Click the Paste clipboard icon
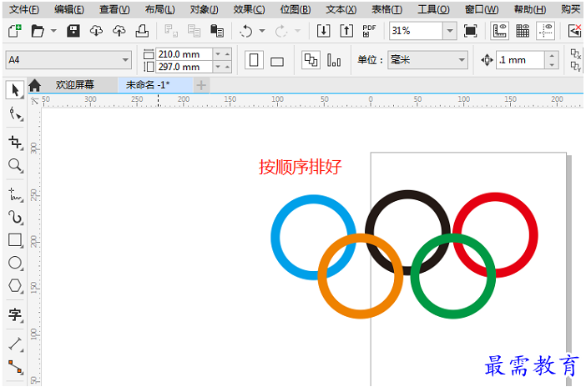The image size is (586, 392). click(217, 31)
